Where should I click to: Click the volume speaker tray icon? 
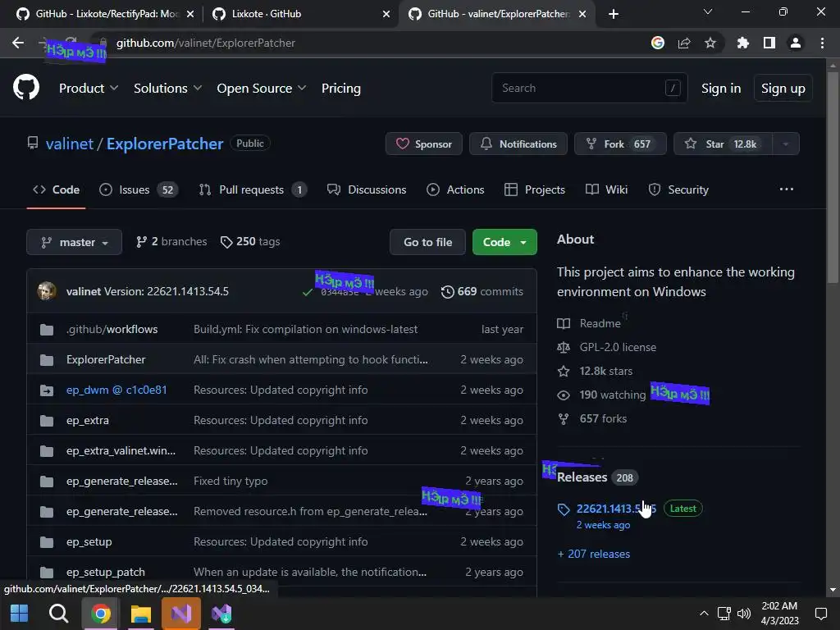pos(743,614)
